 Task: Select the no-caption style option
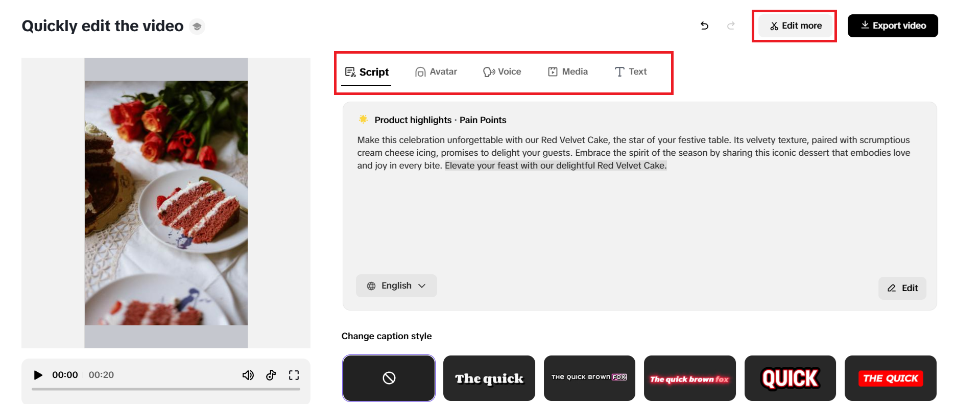click(389, 378)
